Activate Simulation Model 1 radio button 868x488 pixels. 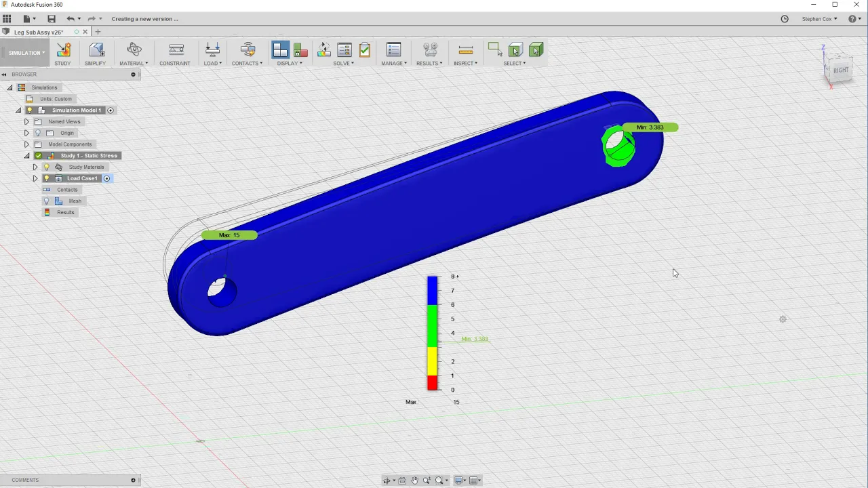tap(111, 110)
